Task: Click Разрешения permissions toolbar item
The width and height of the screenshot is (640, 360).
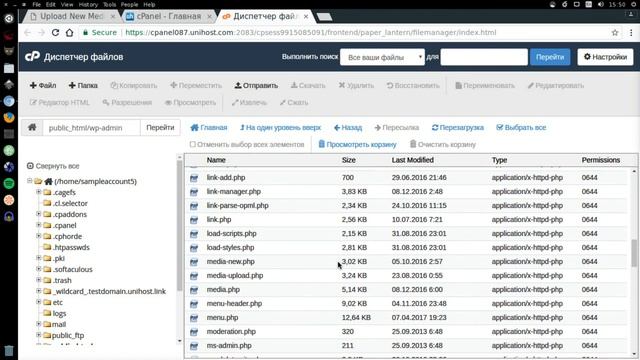Action: point(127,102)
